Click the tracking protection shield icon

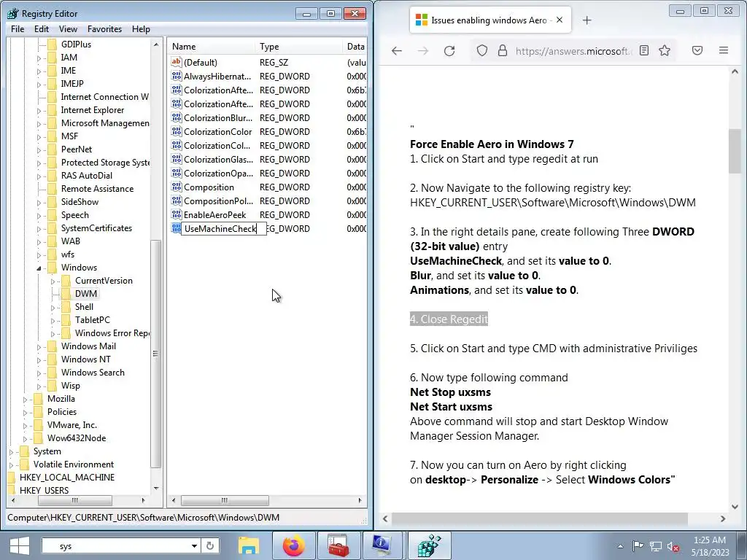481,50
